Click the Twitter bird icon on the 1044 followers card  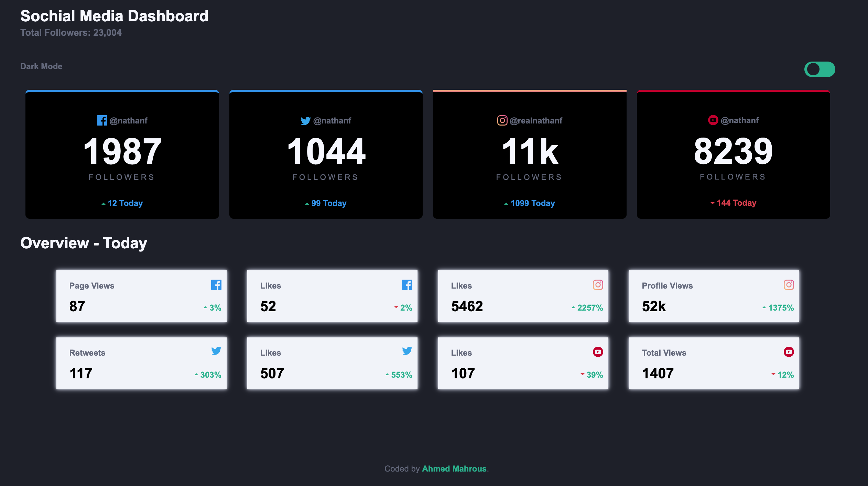pyautogui.click(x=305, y=121)
